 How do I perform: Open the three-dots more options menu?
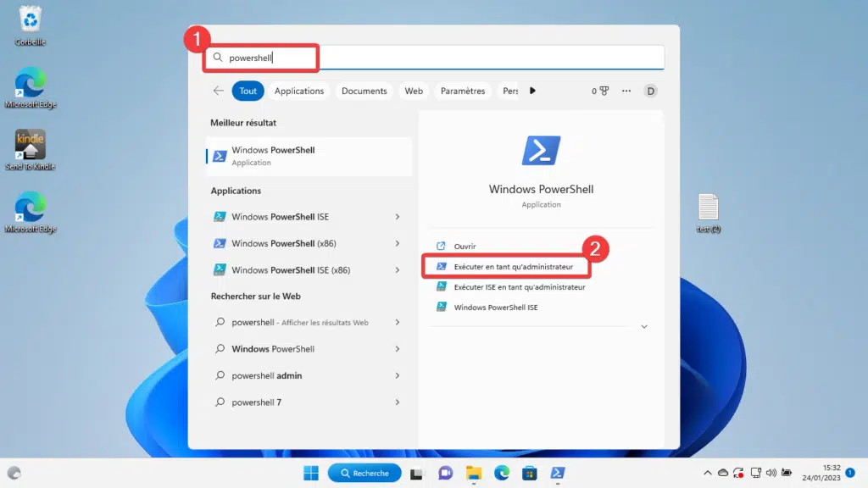(x=626, y=91)
